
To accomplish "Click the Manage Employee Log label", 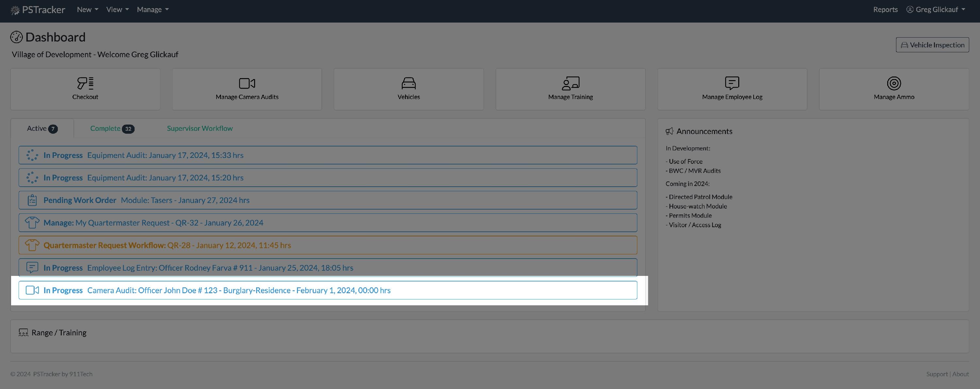I will [732, 97].
